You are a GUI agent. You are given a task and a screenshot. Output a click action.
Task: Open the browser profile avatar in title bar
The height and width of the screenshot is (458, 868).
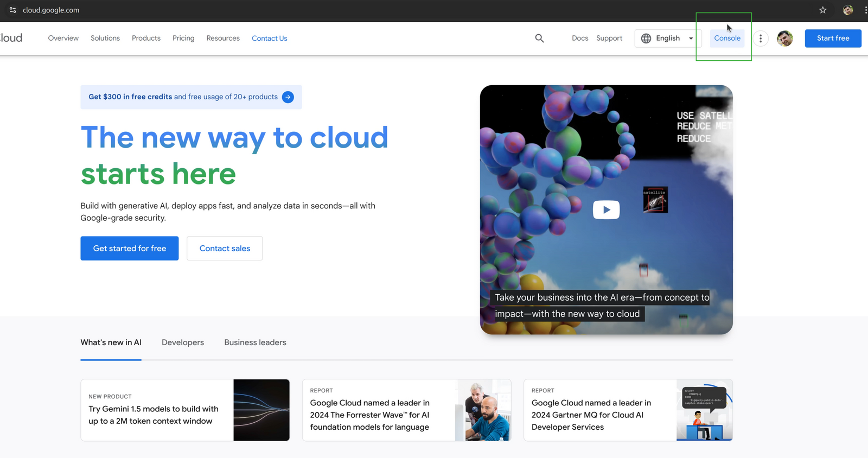(x=847, y=10)
